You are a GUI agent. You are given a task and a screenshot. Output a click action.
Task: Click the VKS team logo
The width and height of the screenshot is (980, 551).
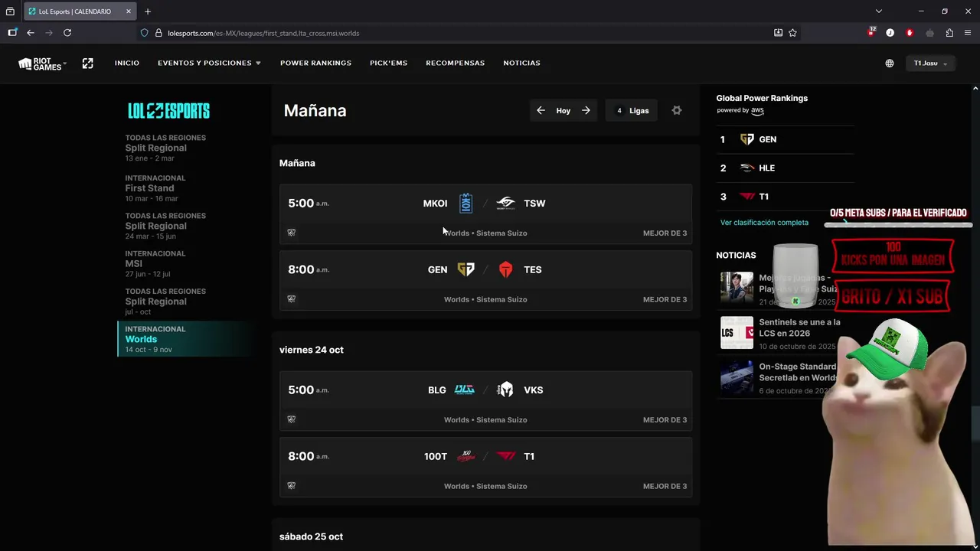tap(505, 390)
